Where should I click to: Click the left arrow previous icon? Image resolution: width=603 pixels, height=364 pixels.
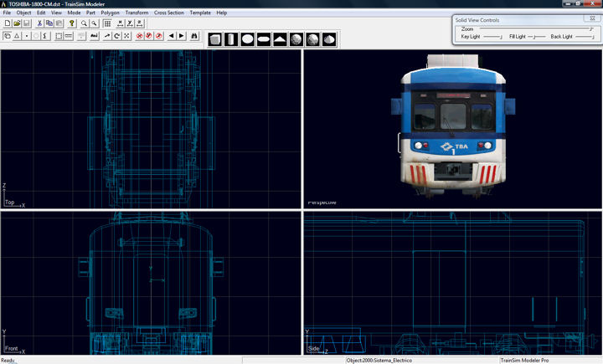(x=171, y=37)
